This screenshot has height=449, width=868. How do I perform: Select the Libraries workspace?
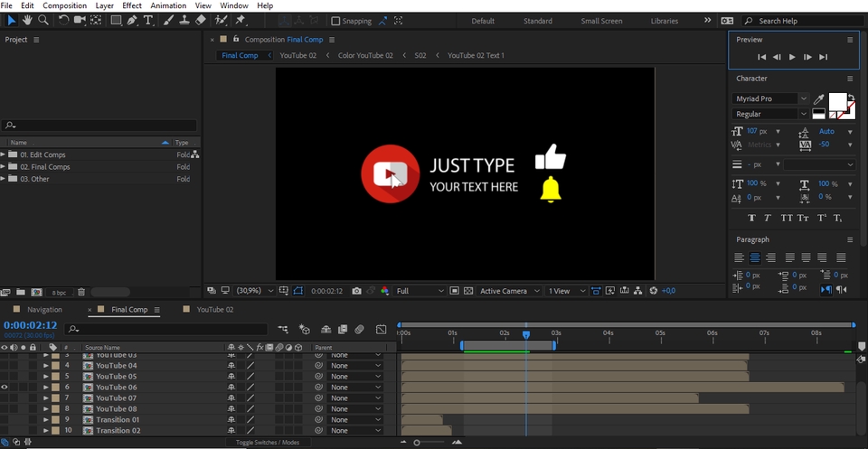pyautogui.click(x=665, y=21)
